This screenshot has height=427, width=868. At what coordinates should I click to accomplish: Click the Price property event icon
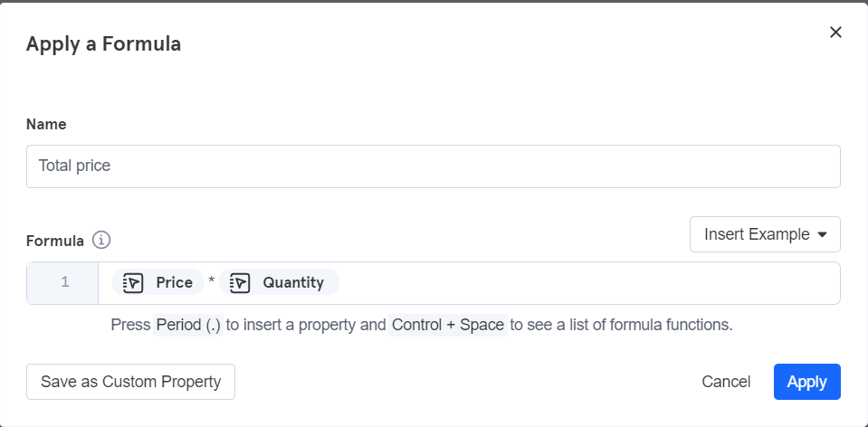pyautogui.click(x=133, y=282)
